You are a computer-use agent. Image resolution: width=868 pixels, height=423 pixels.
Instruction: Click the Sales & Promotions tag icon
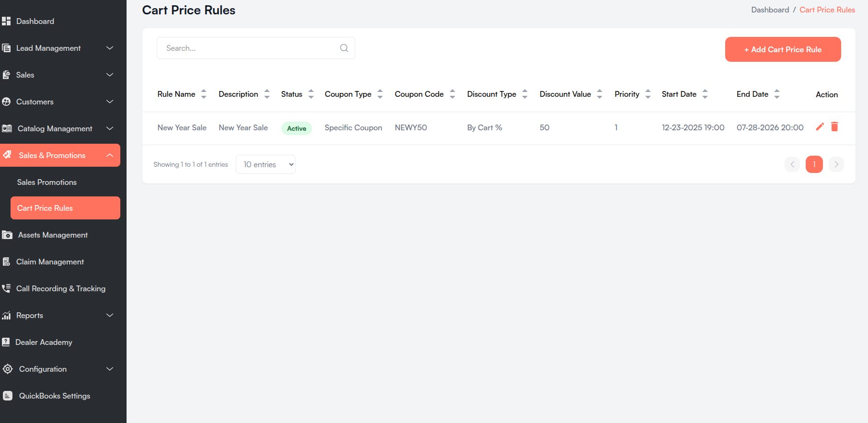coord(7,155)
